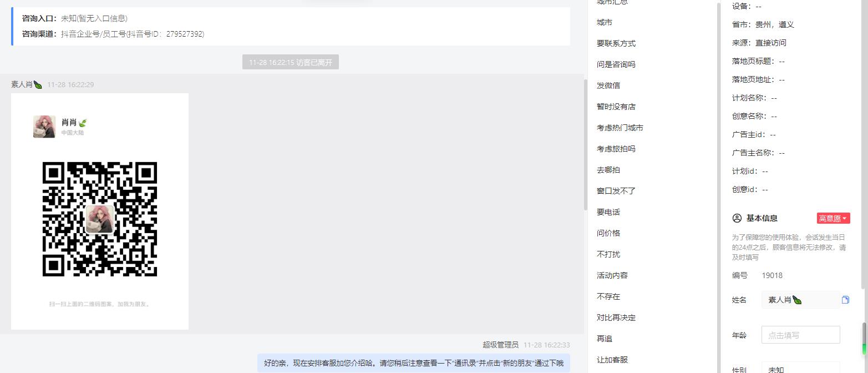
Task: Click the 计划id row
Action: point(750,171)
